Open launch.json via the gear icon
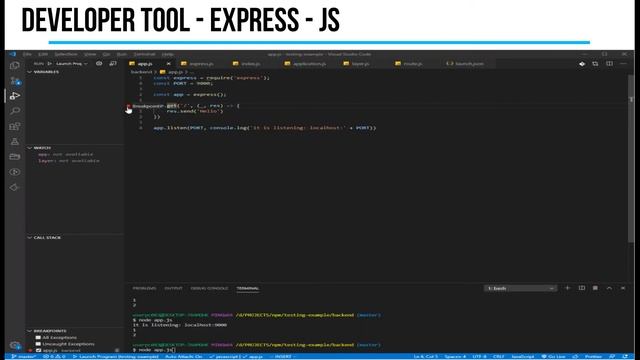The width and height of the screenshot is (640, 360). click(x=99, y=64)
